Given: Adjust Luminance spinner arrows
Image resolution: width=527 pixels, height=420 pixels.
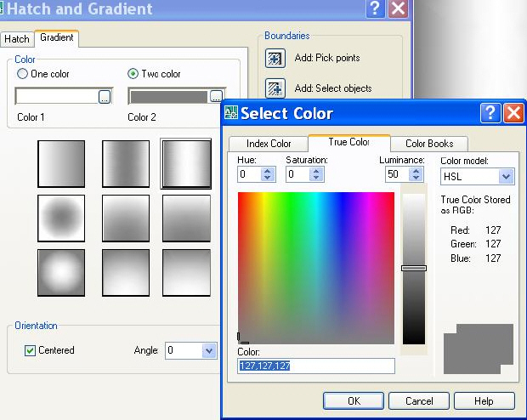Looking at the screenshot, I should click(416, 174).
